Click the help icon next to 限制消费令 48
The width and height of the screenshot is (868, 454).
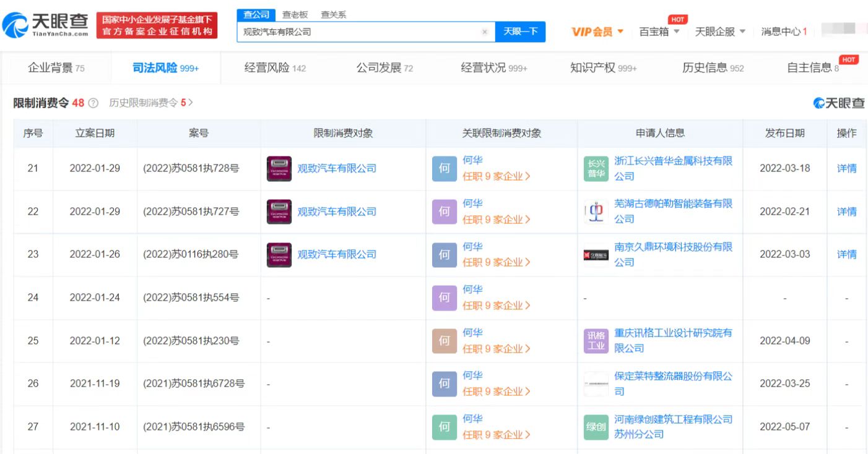point(93,103)
